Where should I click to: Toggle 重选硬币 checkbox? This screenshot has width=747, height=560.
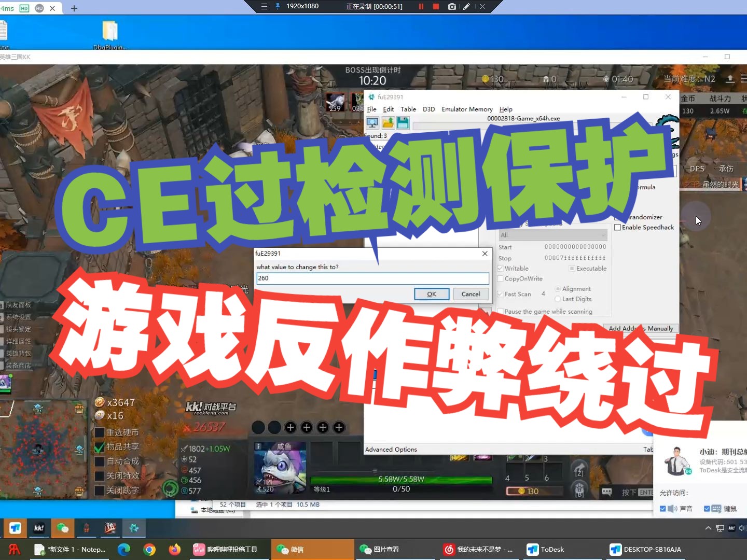100,432
